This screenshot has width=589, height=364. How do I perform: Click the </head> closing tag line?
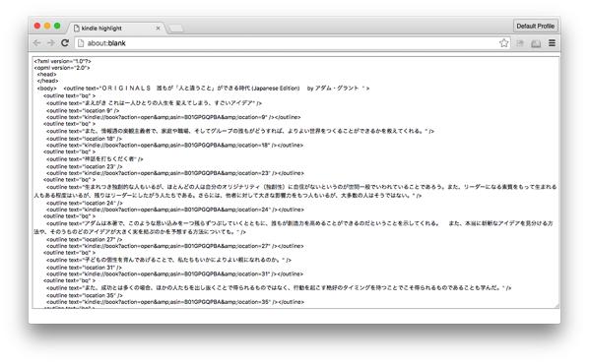(x=47, y=81)
